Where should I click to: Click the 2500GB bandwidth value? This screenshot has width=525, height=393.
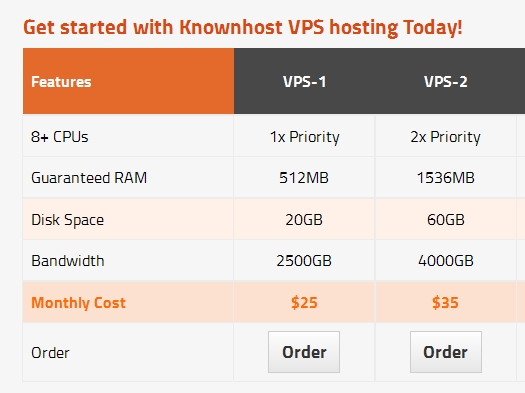tap(304, 261)
